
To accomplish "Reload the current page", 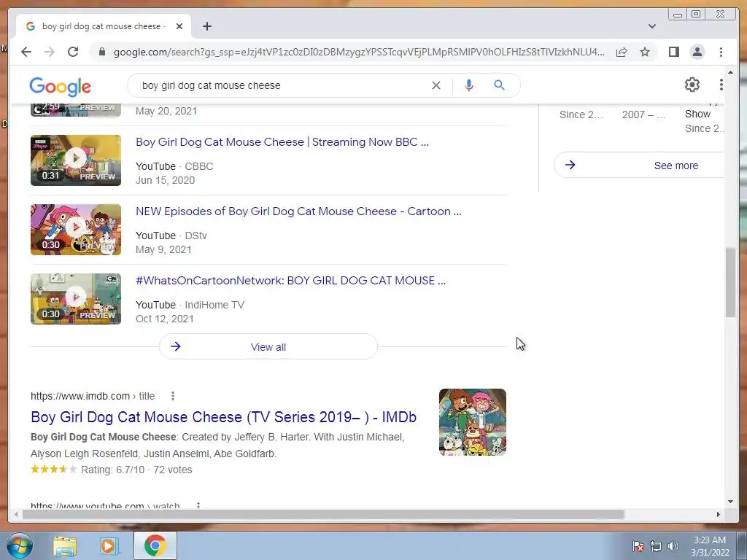I will pyautogui.click(x=73, y=52).
